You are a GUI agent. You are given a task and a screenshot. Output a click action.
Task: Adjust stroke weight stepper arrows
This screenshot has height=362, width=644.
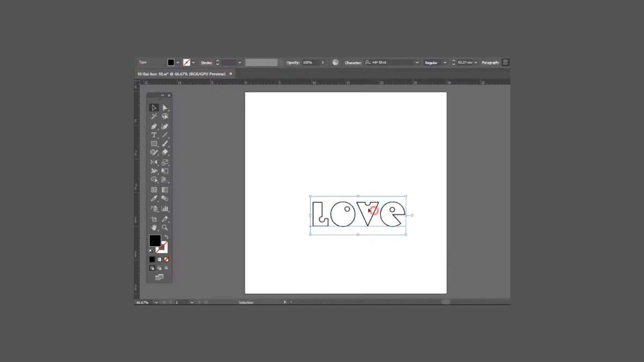(217, 62)
